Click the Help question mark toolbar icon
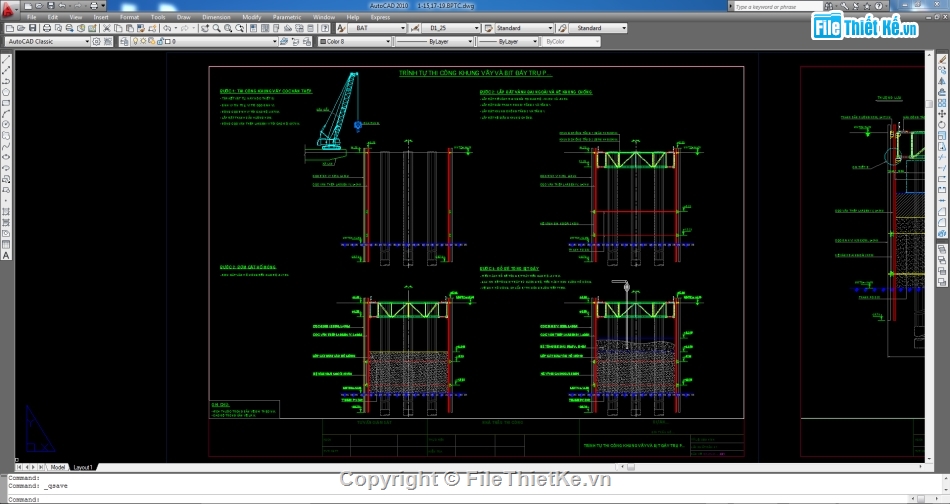This screenshot has height=504, width=950. click(325, 28)
